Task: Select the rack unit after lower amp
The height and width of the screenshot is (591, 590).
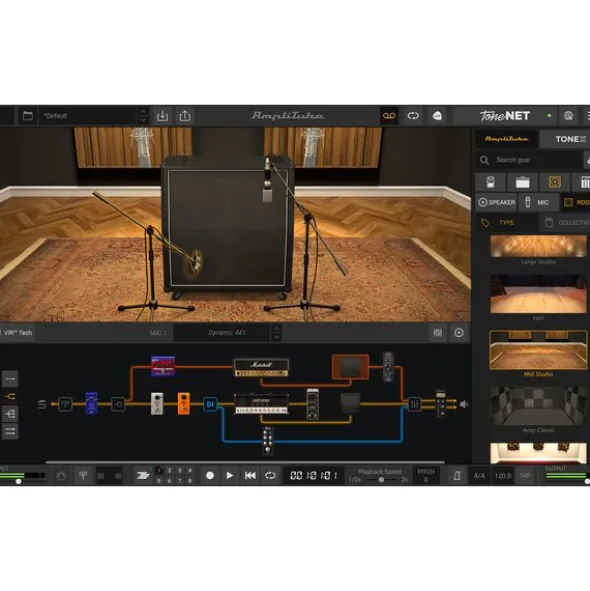Action: 312,404
